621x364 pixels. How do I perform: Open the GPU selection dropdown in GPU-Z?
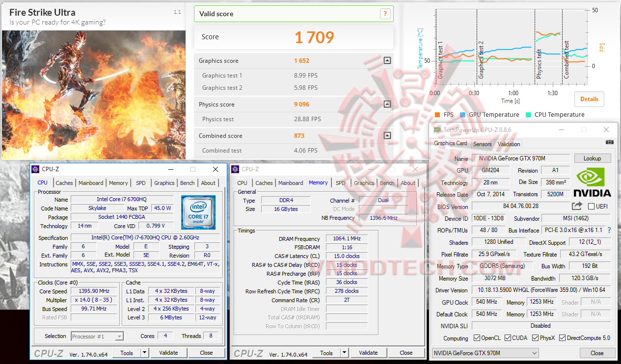(485, 353)
